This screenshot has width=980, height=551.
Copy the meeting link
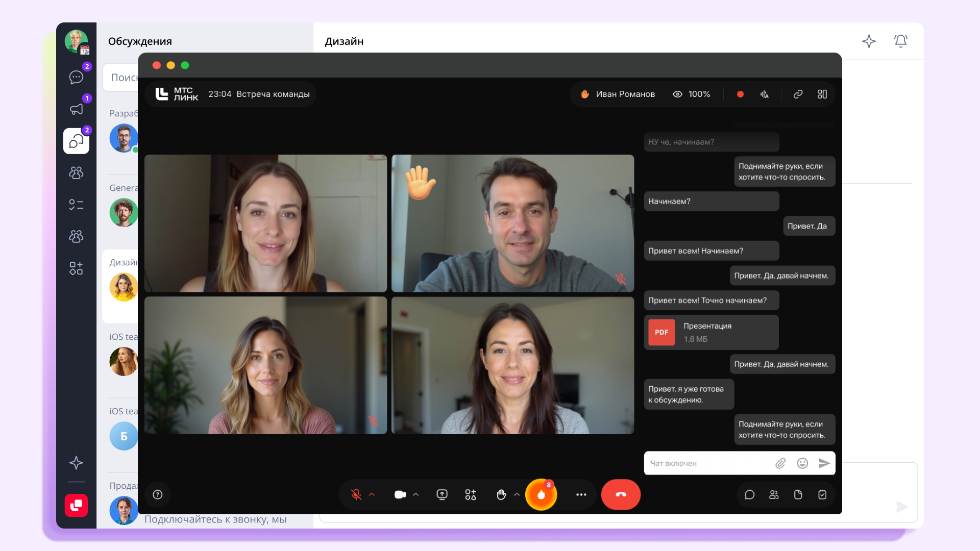[798, 94]
